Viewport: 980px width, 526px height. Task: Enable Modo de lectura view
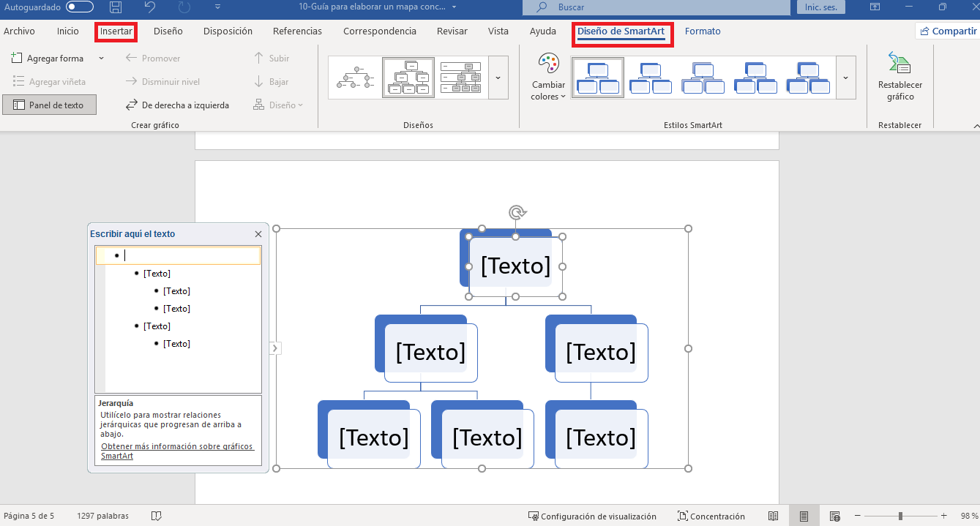pos(774,516)
